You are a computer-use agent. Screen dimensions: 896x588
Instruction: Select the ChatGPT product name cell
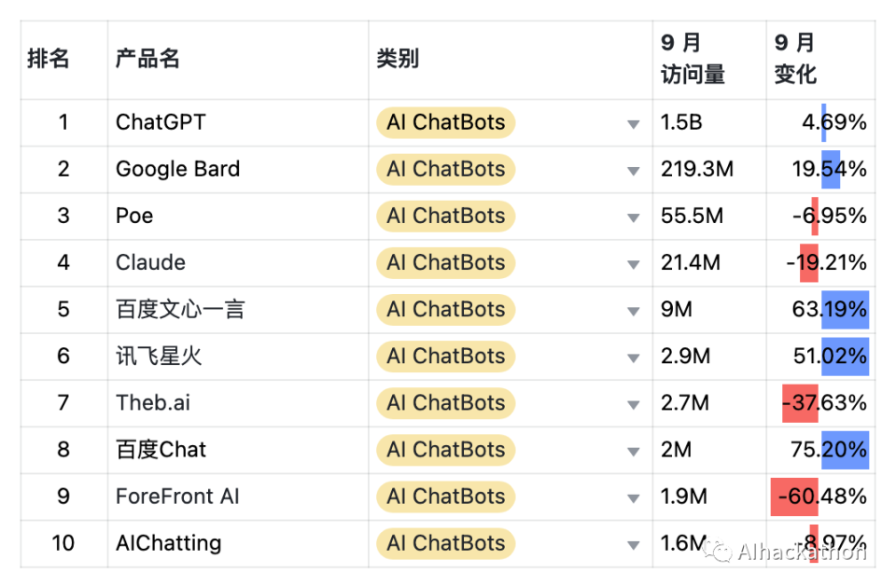(161, 122)
